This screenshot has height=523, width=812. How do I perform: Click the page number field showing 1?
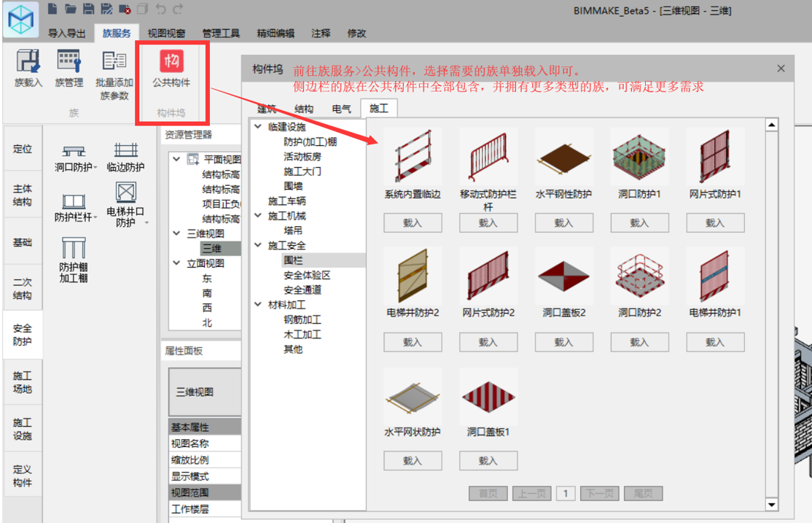click(x=566, y=493)
